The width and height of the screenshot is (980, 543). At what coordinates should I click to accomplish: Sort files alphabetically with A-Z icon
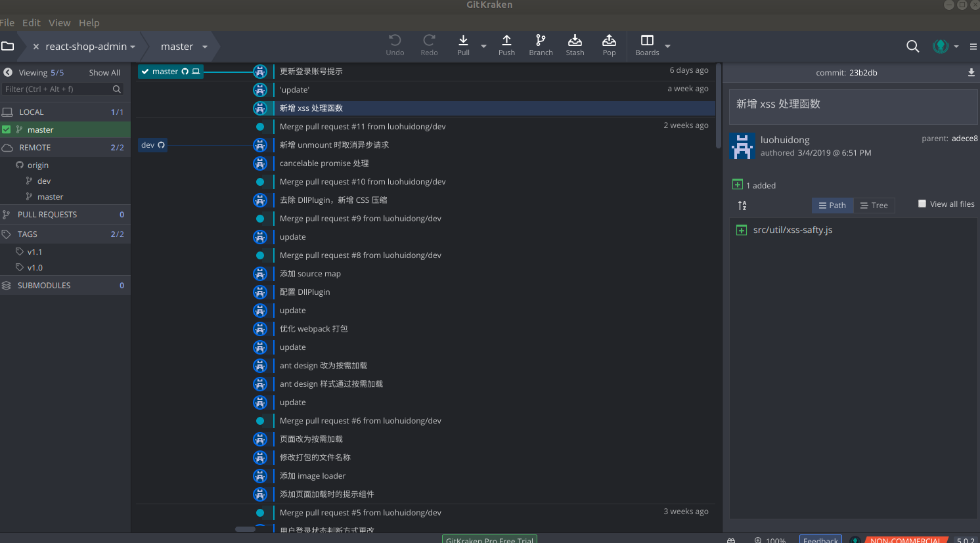(742, 206)
